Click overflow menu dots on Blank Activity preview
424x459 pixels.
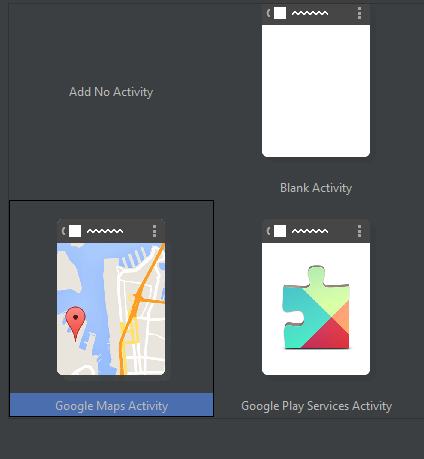[x=359, y=13]
